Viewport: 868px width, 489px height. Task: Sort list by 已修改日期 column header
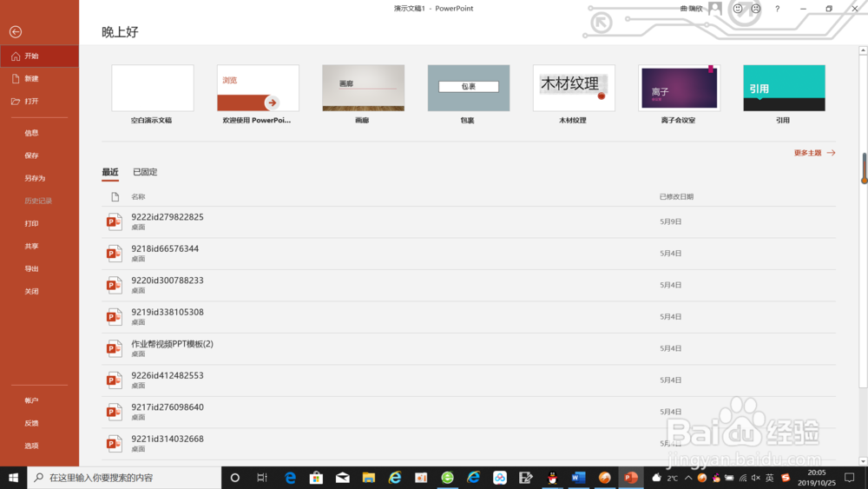pyautogui.click(x=676, y=196)
